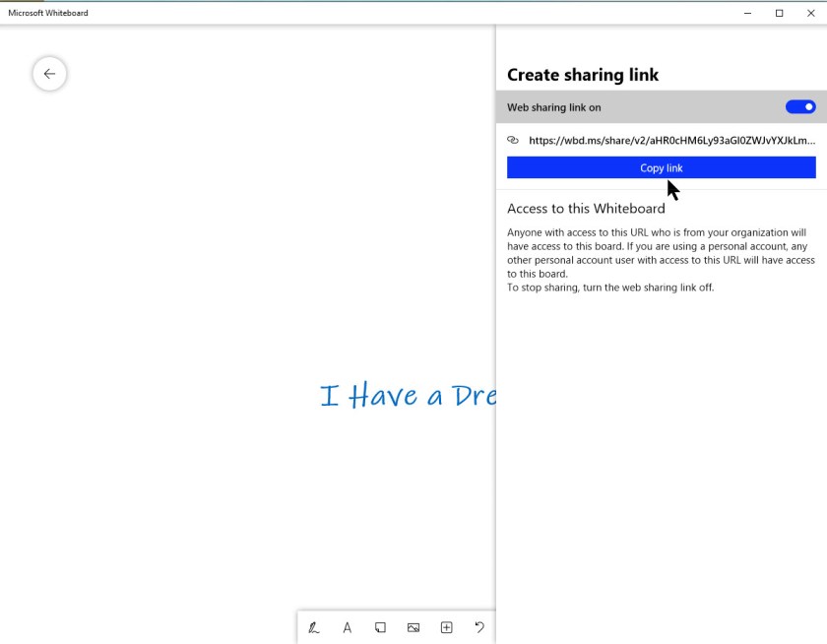This screenshot has width=827, height=644.
Task: Click the "Web sharing link on" label
Action: (553, 107)
